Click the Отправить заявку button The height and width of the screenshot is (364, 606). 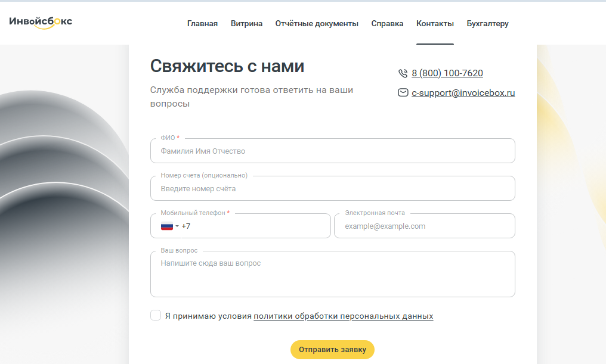332,349
